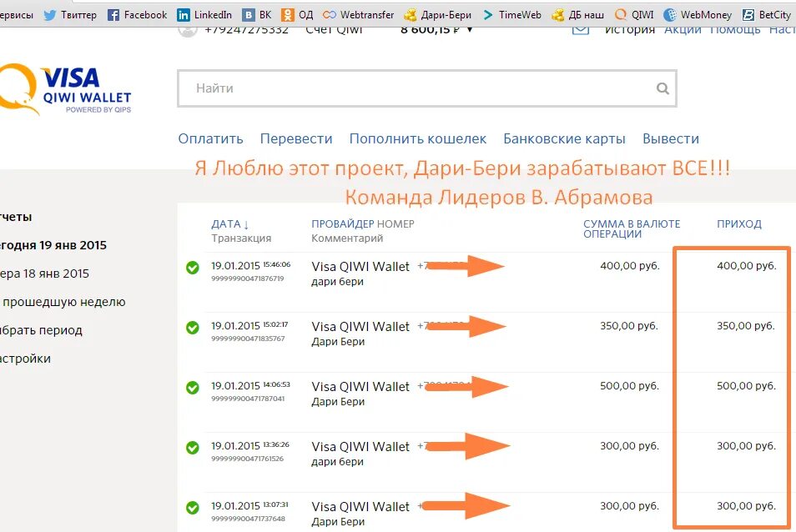Click Visa QIWI Wallet provider at 14:06:53
796x532 pixels.
point(360,387)
